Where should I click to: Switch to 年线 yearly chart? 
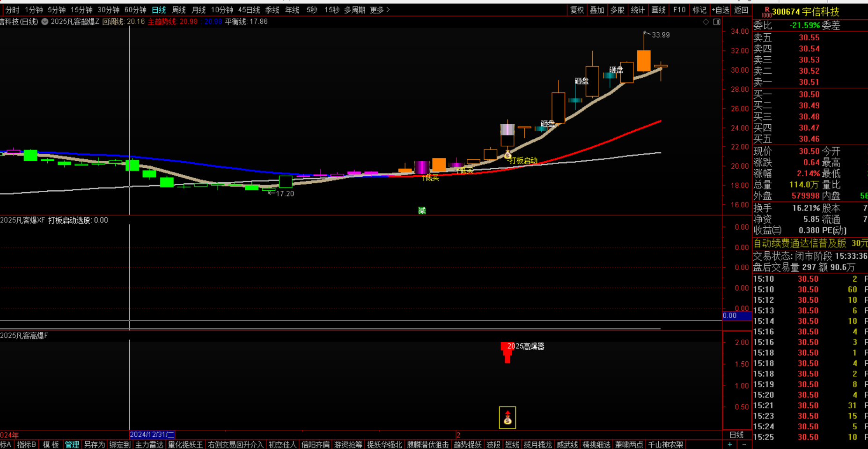[x=292, y=10]
